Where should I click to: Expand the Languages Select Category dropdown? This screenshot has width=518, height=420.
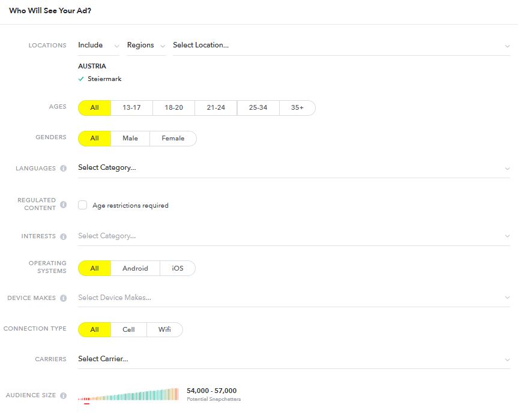(x=294, y=168)
